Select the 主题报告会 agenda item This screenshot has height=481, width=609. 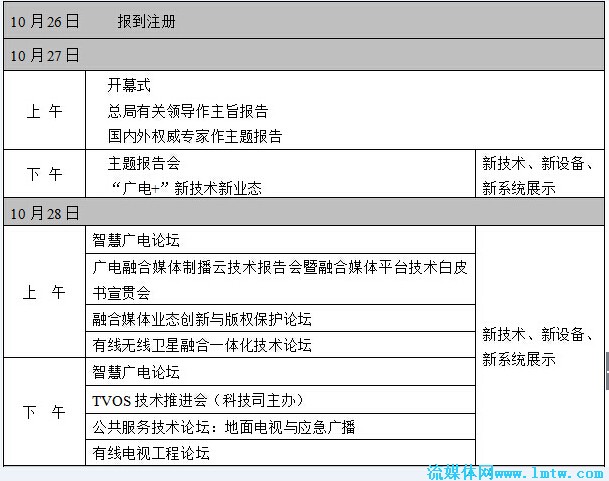pos(144,162)
